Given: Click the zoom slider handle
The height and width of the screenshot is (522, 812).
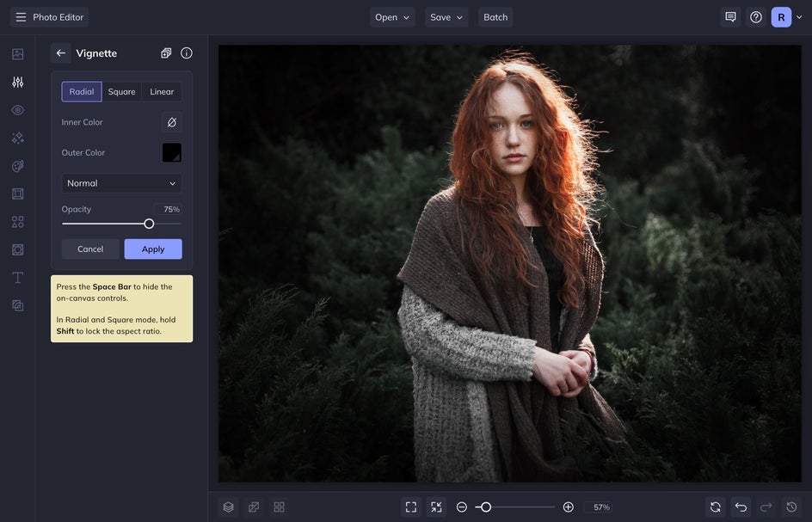Looking at the screenshot, I should 486,507.
